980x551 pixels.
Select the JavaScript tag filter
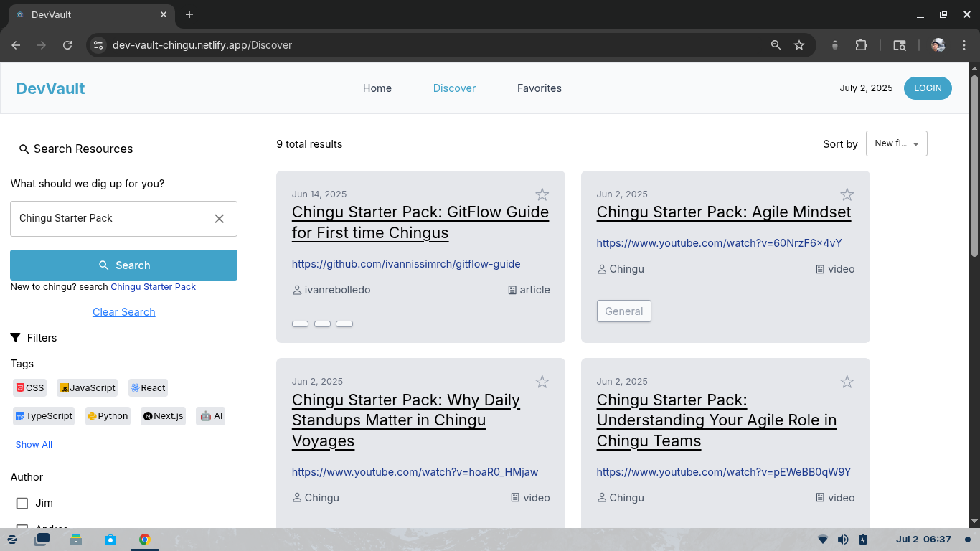(88, 388)
